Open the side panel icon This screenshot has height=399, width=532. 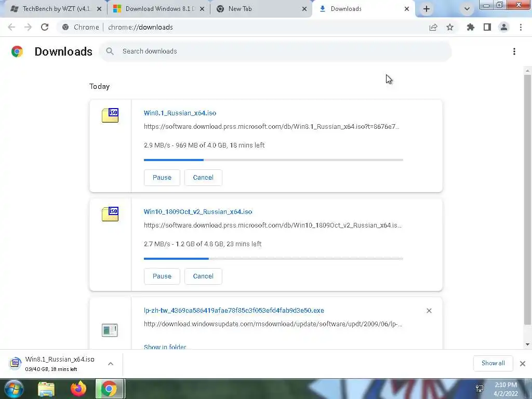click(x=487, y=27)
